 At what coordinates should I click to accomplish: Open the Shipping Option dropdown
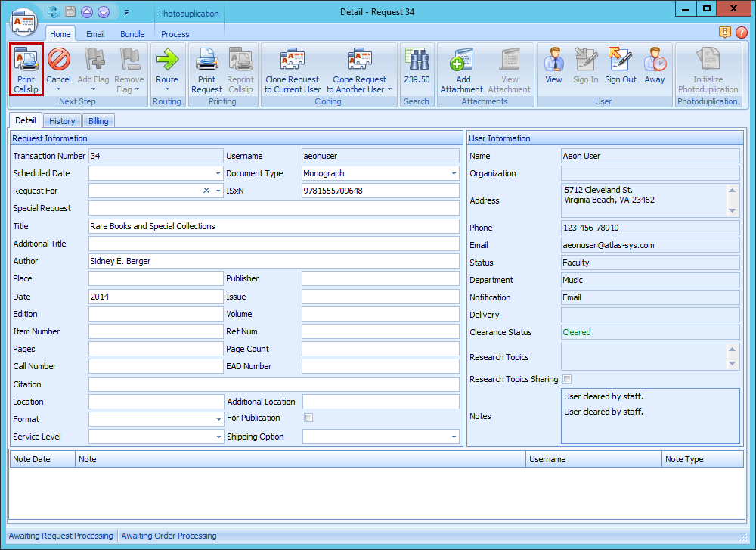tap(454, 436)
